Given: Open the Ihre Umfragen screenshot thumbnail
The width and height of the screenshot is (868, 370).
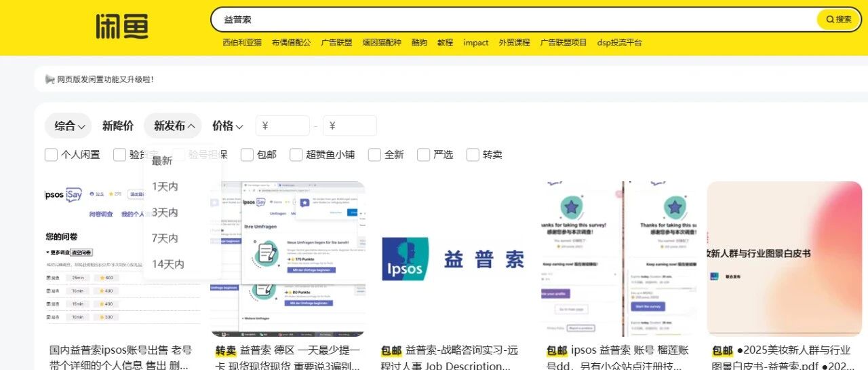Looking at the screenshot, I should [288, 259].
